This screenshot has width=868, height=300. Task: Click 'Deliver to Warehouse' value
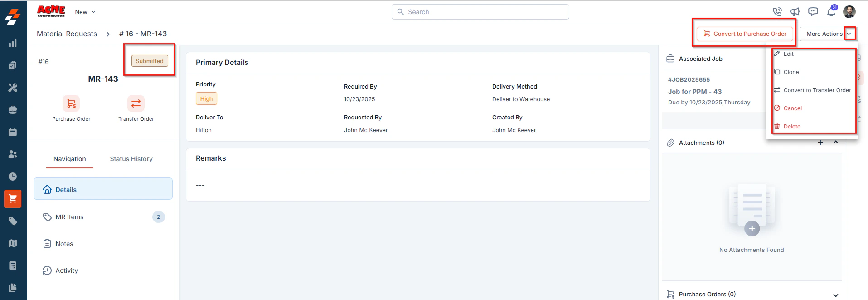pyautogui.click(x=521, y=99)
